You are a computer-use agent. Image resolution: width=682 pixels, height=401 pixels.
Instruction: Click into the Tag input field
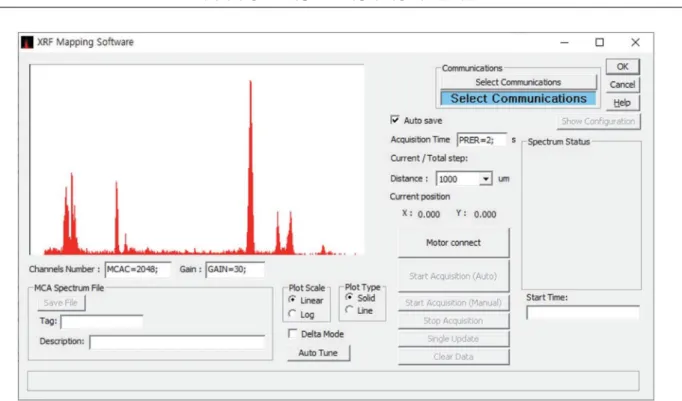102,322
